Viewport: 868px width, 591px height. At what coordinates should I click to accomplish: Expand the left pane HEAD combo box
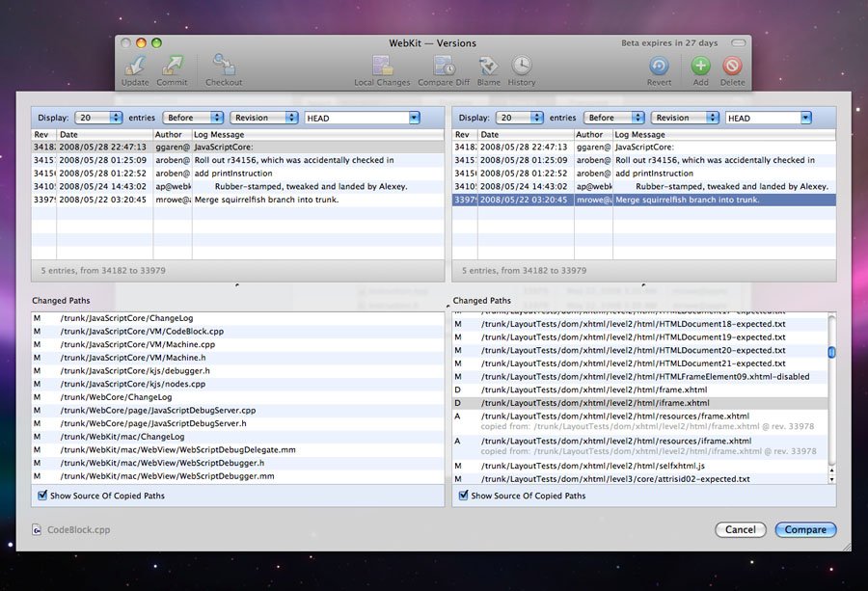pyautogui.click(x=414, y=118)
